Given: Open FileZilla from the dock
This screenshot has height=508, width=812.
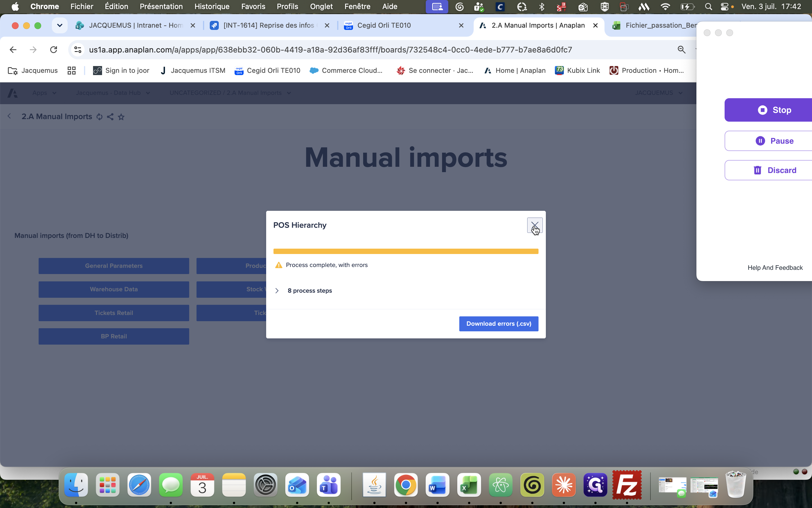Looking at the screenshot, I should click(627, 485).
